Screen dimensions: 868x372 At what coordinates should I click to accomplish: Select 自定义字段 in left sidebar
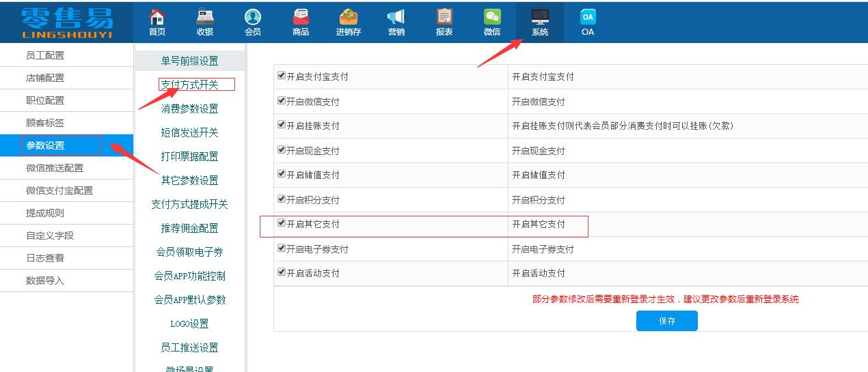(x=66, y=235)
